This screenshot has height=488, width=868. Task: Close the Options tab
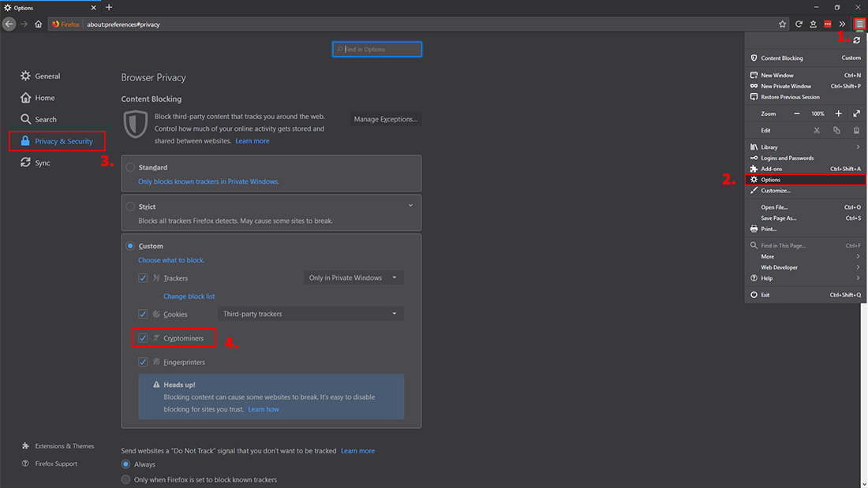click(x=93, y=8)
